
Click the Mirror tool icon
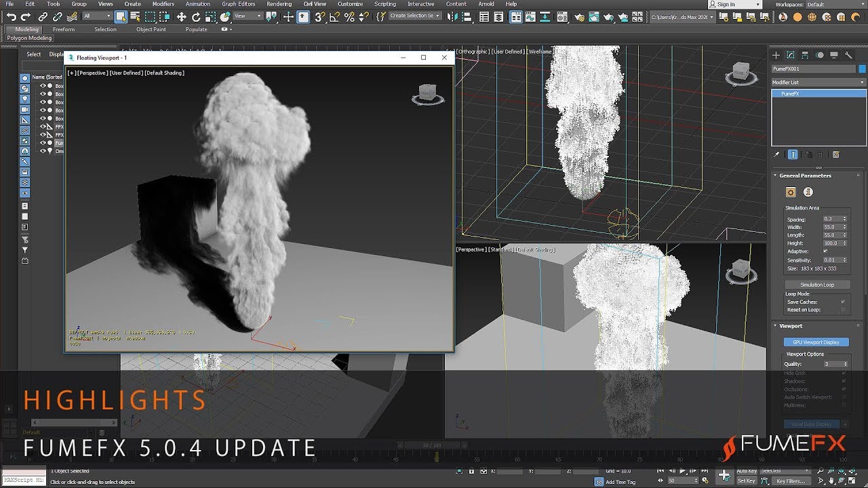point(453,16)
